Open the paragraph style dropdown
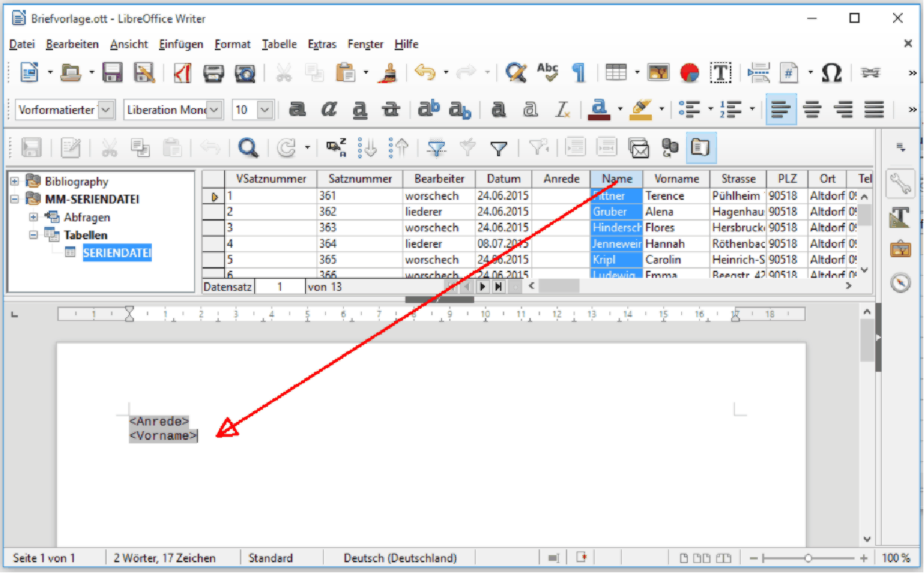The image size is (924, 573). [x=106, y=110]
